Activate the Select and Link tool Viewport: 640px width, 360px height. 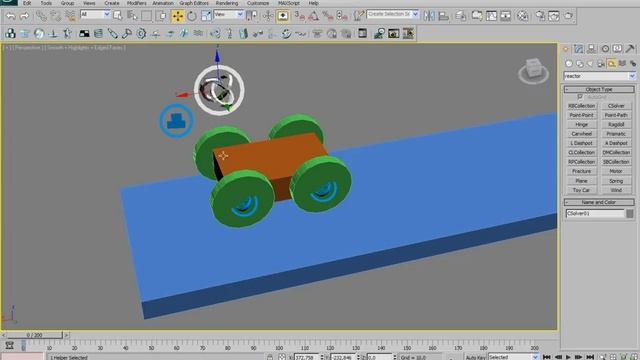pyautogui.click(x=41, y=16)
